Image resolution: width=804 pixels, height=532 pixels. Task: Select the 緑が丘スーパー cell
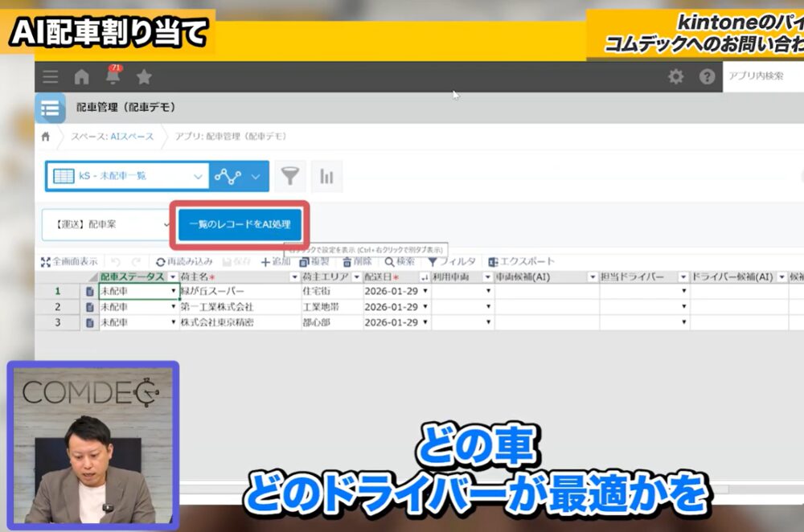point(239,291)
